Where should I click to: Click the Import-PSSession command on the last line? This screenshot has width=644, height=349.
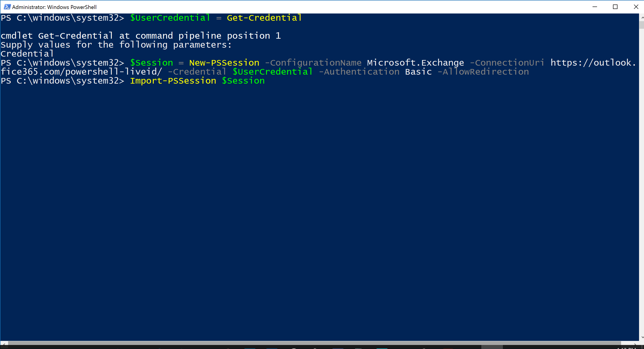(173, 80)
